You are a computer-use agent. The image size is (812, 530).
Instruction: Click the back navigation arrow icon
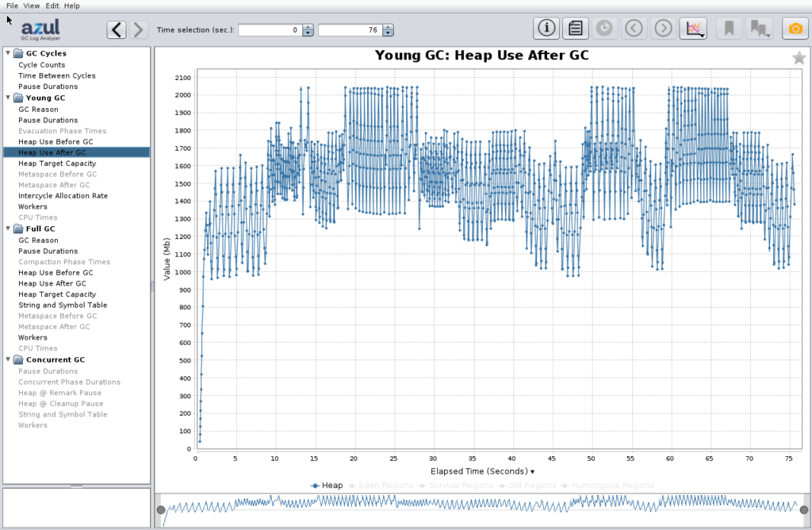pyautogui.click(x=634, y=28)
